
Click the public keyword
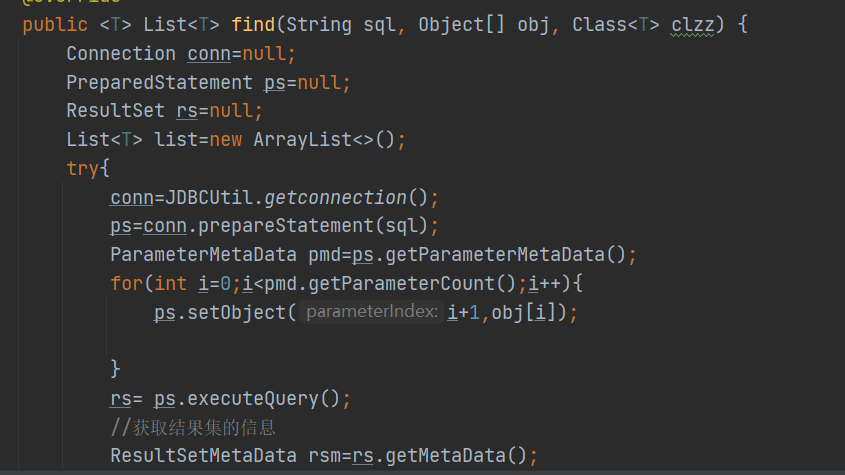[55, 24]
